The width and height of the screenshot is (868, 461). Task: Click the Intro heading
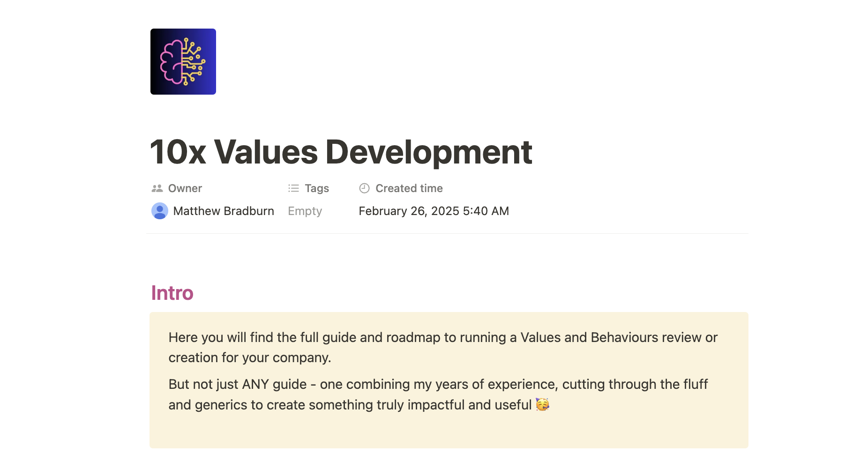172,293
